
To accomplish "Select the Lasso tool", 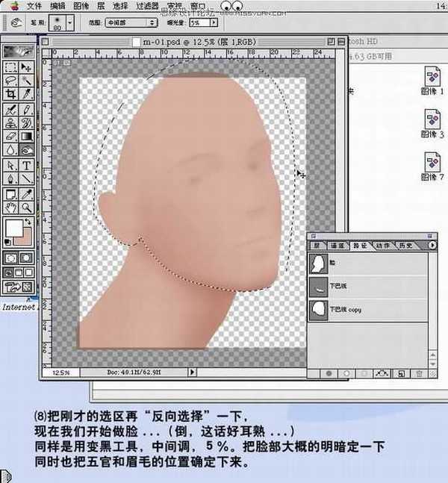I will pos(11,80).
